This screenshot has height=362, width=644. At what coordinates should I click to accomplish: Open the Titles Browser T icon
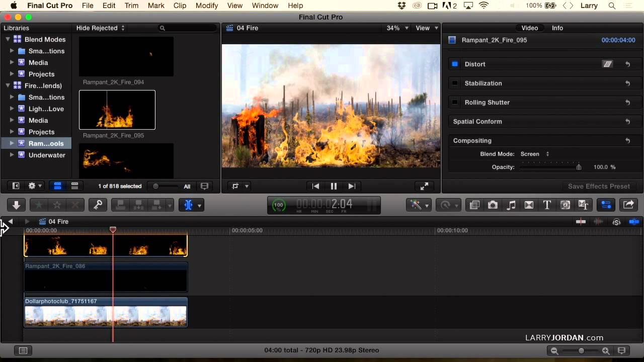pos(547,205)
